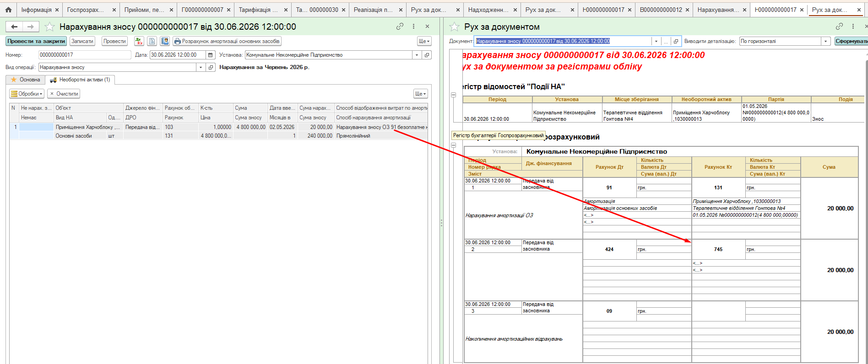Close the Інформація tab
Image resolution: width=868 pixels, height=364 pixels.
click(x=57, y=10)
